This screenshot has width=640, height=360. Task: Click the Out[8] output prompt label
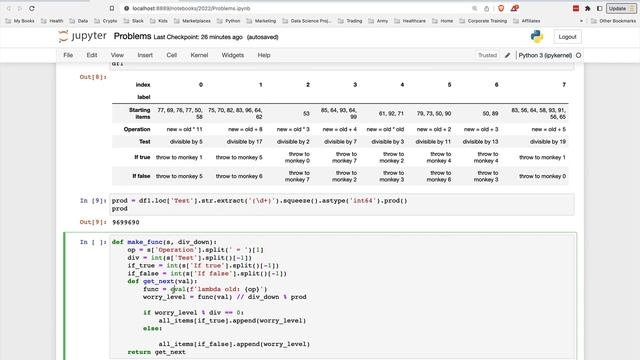coord(93,77)
